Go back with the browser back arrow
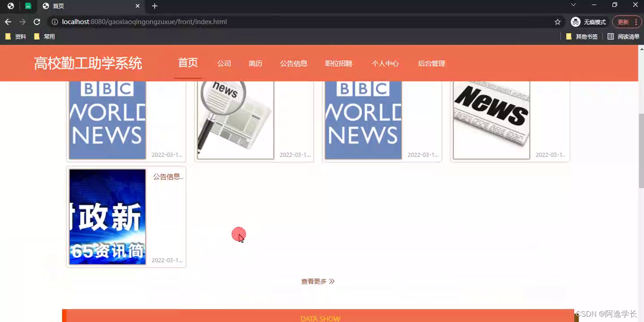 [8, 22]
